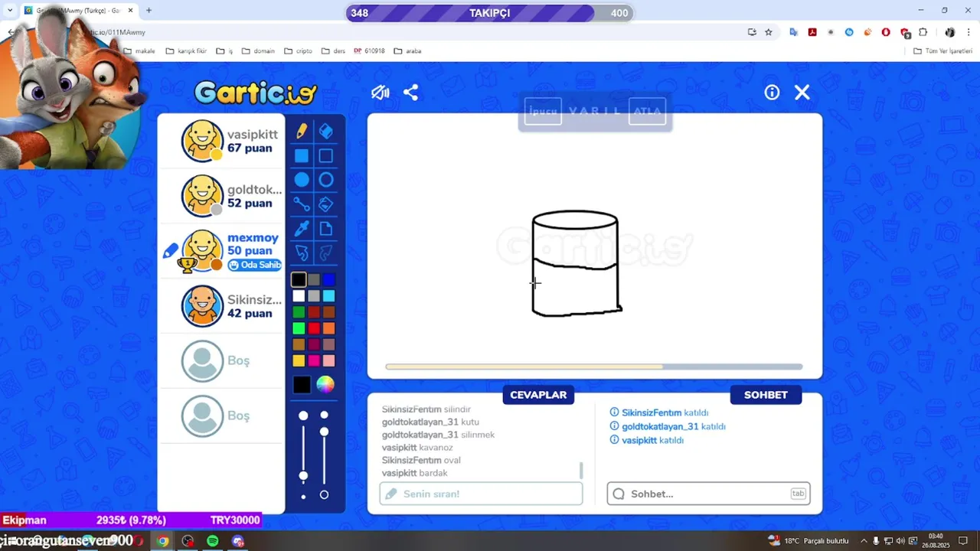Viewport: 980px width, 551px height.
Task: Pick the black color swatch
Action: pos(299,280)
